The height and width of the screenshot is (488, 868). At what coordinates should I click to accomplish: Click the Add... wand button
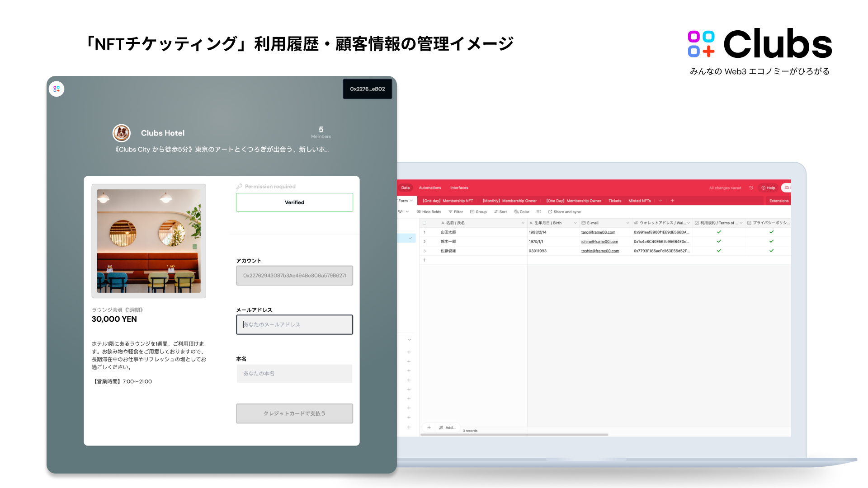(448, 427)
